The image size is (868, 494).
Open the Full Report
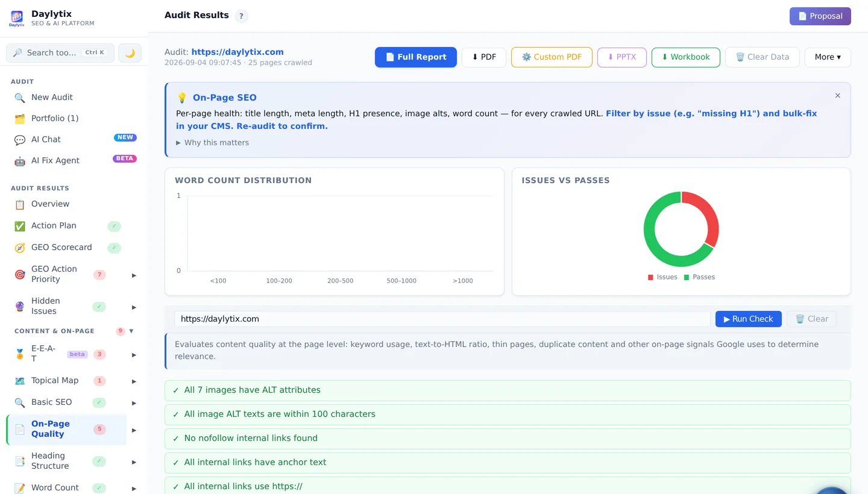tap(416, 57)
